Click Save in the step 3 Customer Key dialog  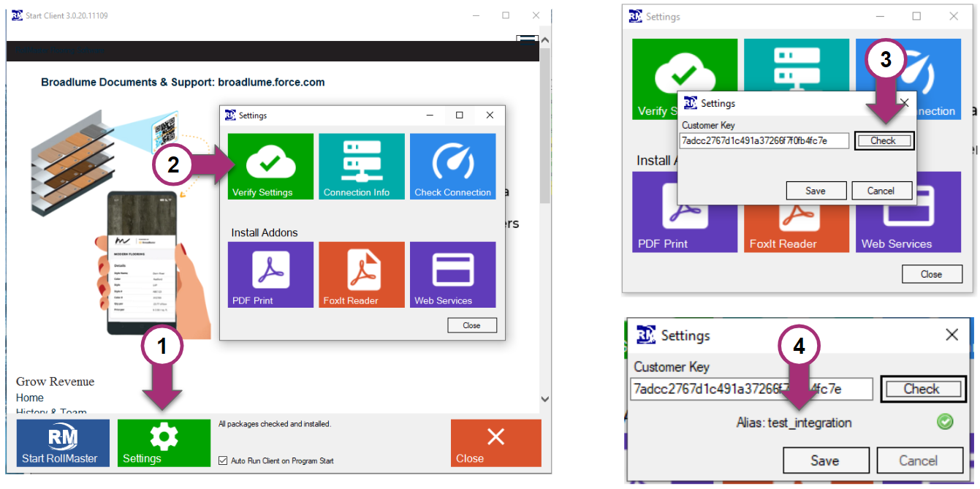(816, 191)
